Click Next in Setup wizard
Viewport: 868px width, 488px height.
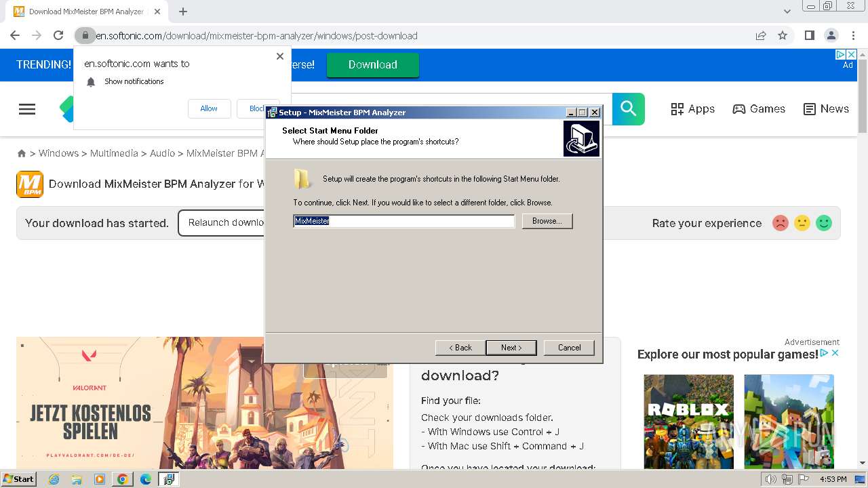click(x=511, y=348)
